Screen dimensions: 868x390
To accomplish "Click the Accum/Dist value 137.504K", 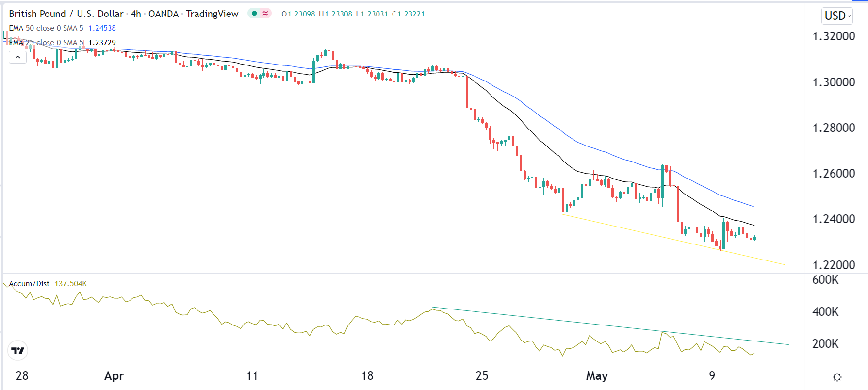I will pyautogui.click(x=71, y=284).
